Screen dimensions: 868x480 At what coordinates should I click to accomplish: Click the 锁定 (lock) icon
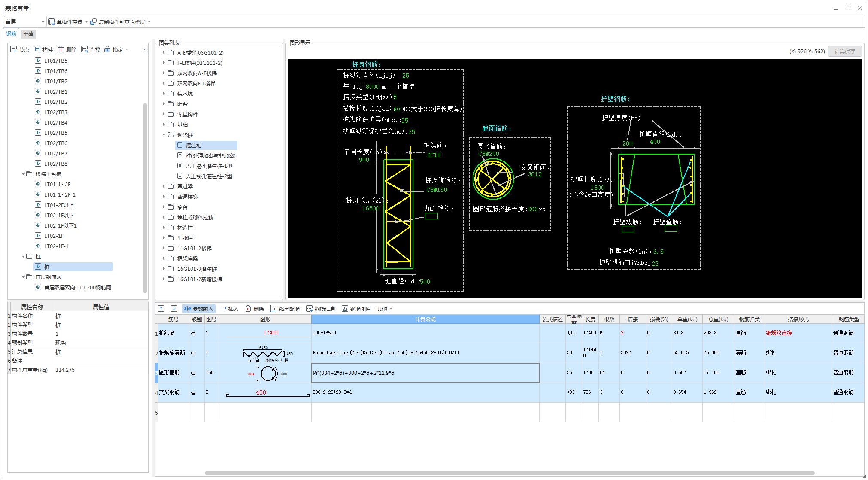pos(107,49)
